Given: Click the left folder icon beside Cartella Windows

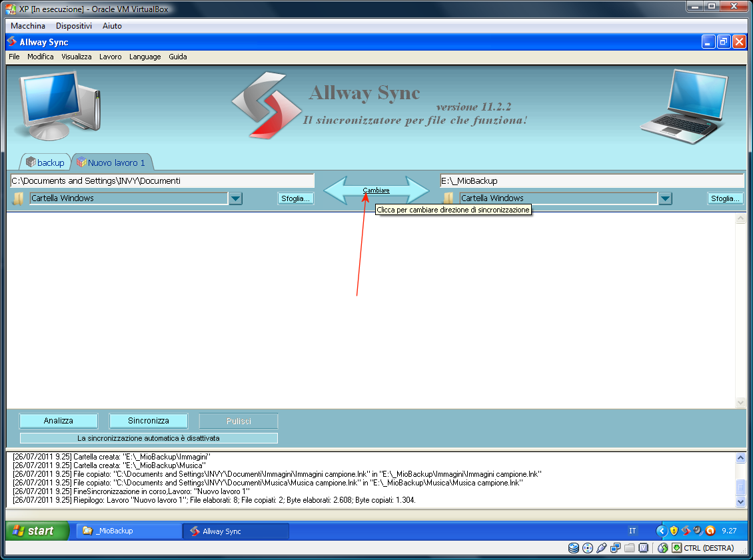Looking at the screenshot, I should point(18,198).
